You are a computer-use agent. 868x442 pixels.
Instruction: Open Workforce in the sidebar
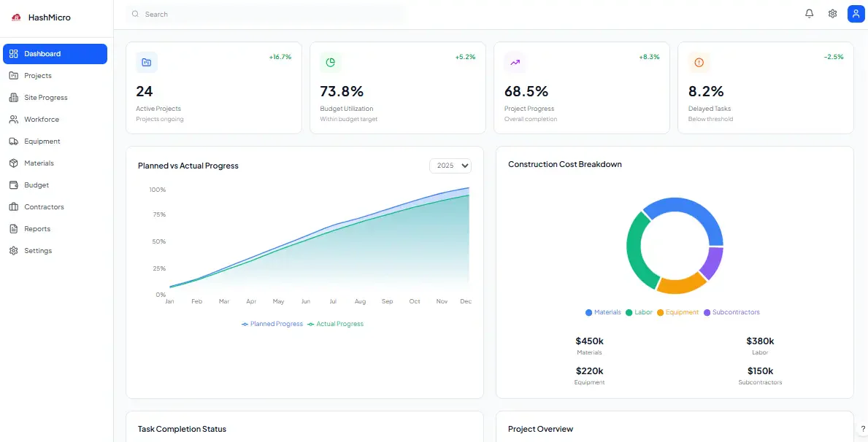pos(55,120)
